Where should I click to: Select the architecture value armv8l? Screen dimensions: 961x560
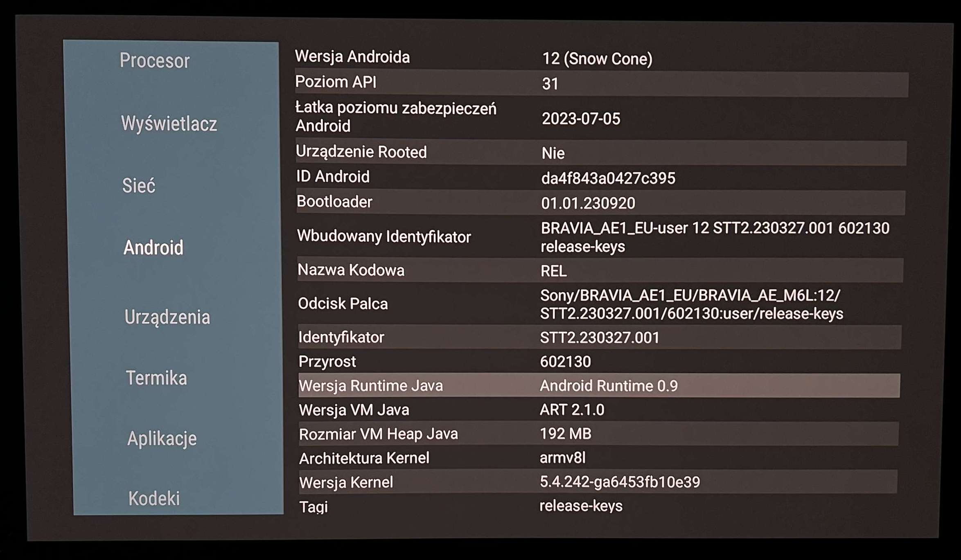[562, 458]
